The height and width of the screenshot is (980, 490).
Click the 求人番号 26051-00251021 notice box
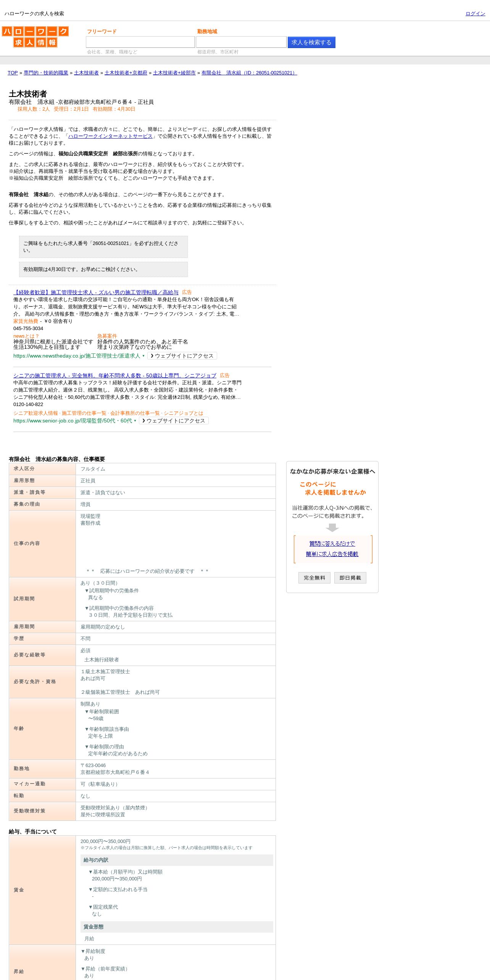[103, 247]
